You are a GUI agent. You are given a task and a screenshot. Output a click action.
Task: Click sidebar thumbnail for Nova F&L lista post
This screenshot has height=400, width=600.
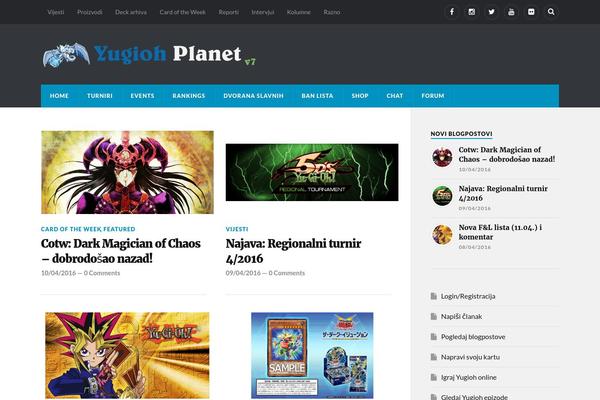click(442, 234)
